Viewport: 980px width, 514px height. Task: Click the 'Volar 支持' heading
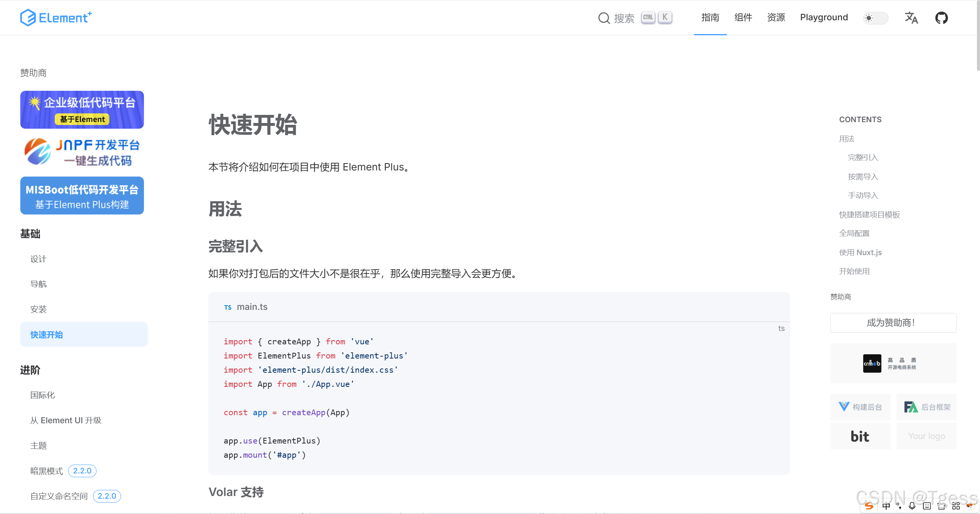236,492
